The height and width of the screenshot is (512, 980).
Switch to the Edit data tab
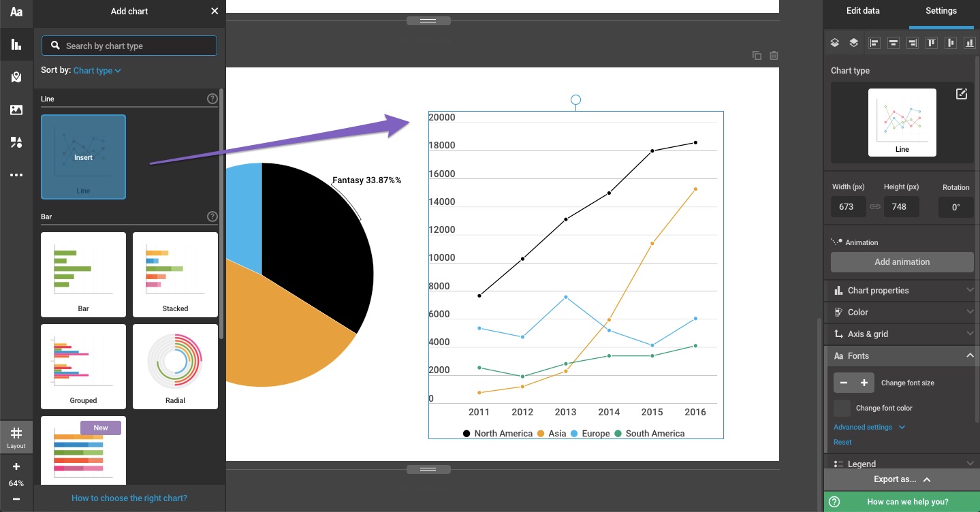pos(863,11)
